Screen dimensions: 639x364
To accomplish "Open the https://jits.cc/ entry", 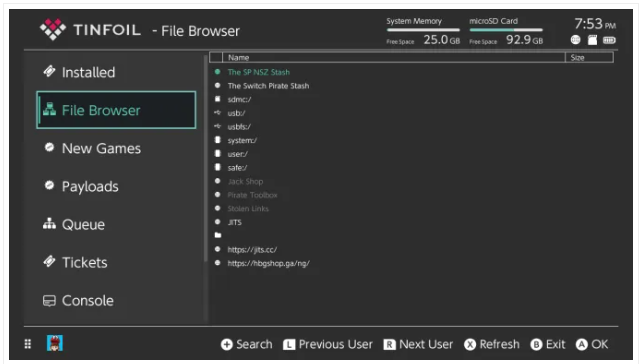I will (x=252, y=249).
